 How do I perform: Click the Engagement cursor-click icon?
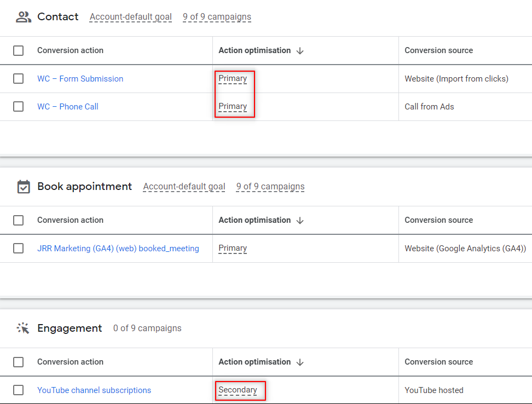(24, 328)
